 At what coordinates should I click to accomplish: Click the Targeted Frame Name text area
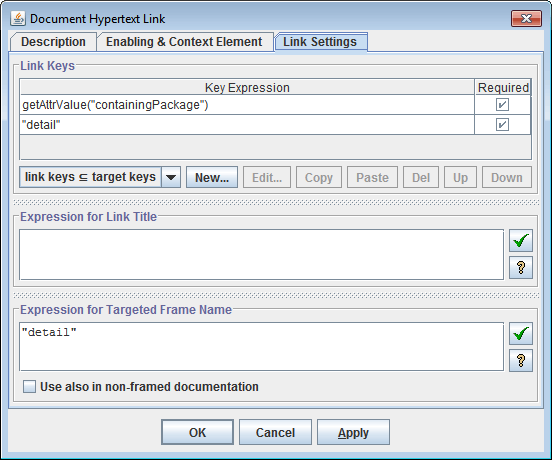262,347
